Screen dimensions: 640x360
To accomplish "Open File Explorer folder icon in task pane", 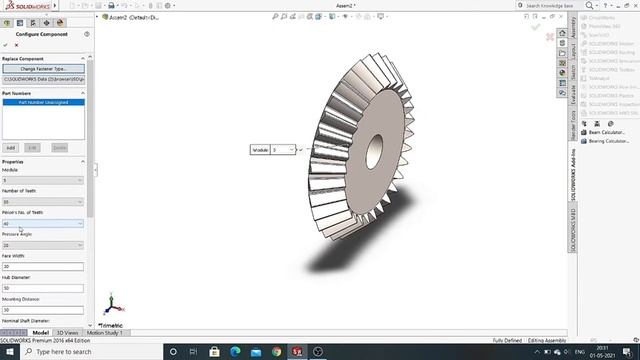I will click(562, 53).
